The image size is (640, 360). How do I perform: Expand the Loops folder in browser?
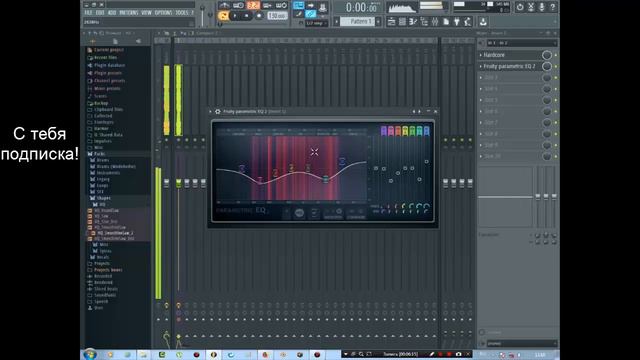pyautogui.click(x=102, y=185)
